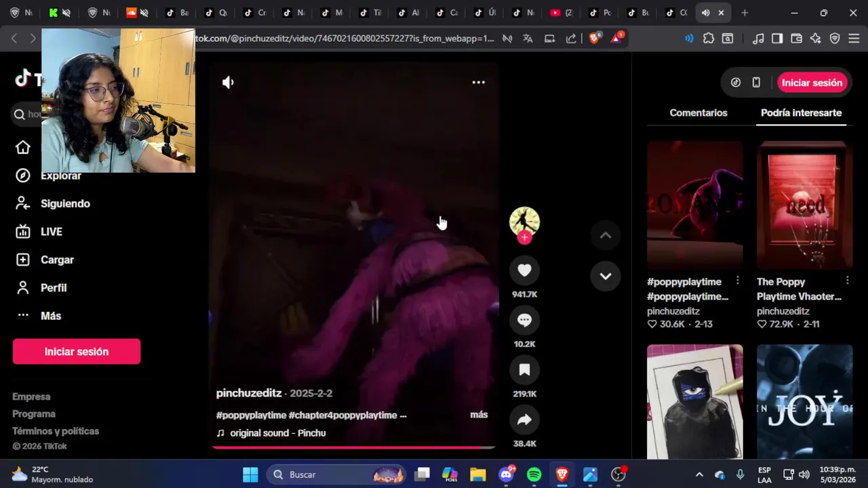Click the pinchuzeditz username under the video
Viewport: 868px width, 488px height.
click(249, 393)
